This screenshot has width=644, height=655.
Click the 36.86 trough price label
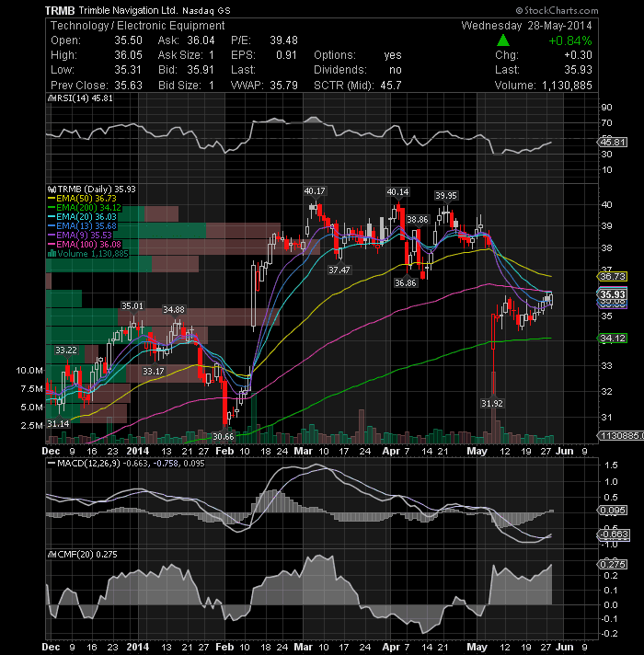406,282
